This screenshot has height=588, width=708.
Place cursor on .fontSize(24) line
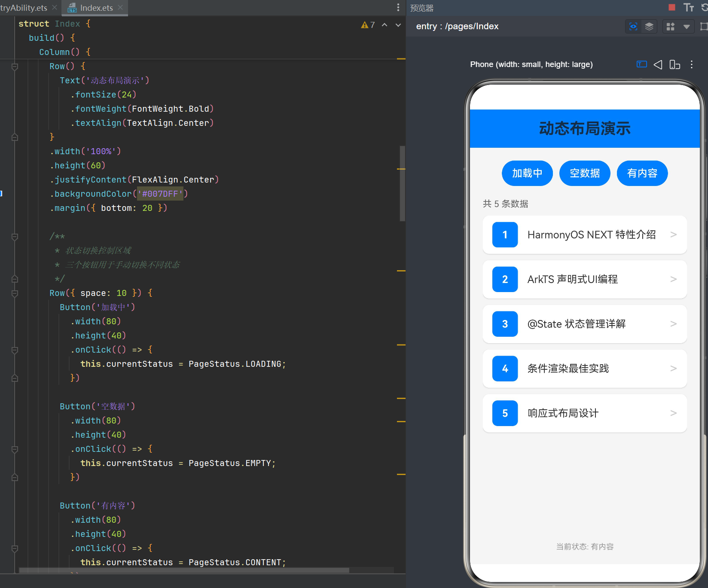click(x=103, y=94)
